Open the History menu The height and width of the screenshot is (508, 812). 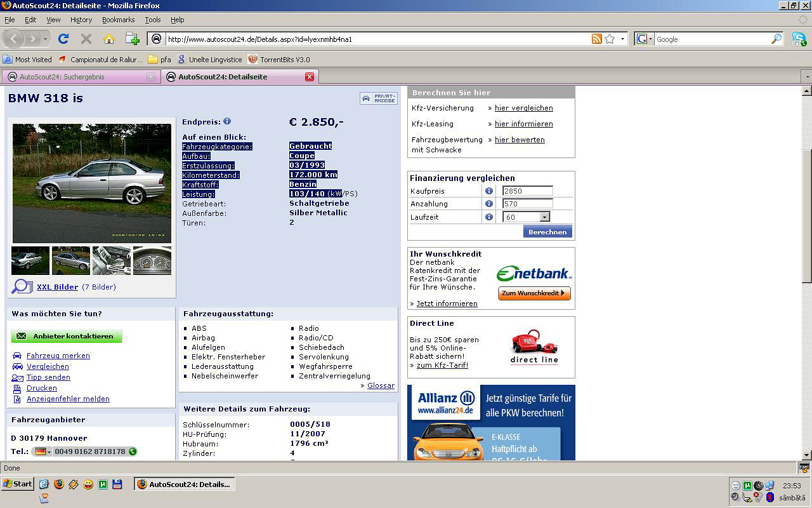pyautogui.click(x=81, y=20)
